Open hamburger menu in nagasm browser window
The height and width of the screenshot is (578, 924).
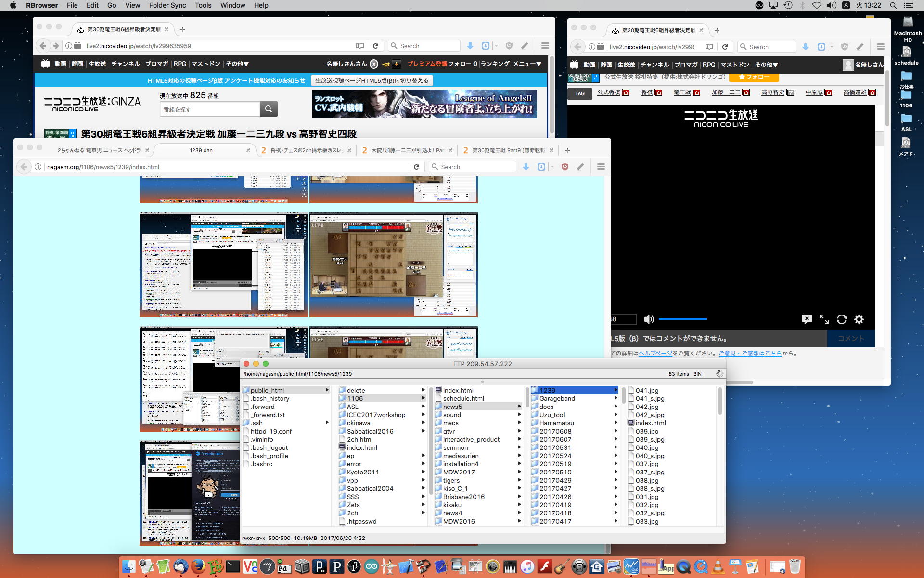pyautogui.click(x=601, y=167)
